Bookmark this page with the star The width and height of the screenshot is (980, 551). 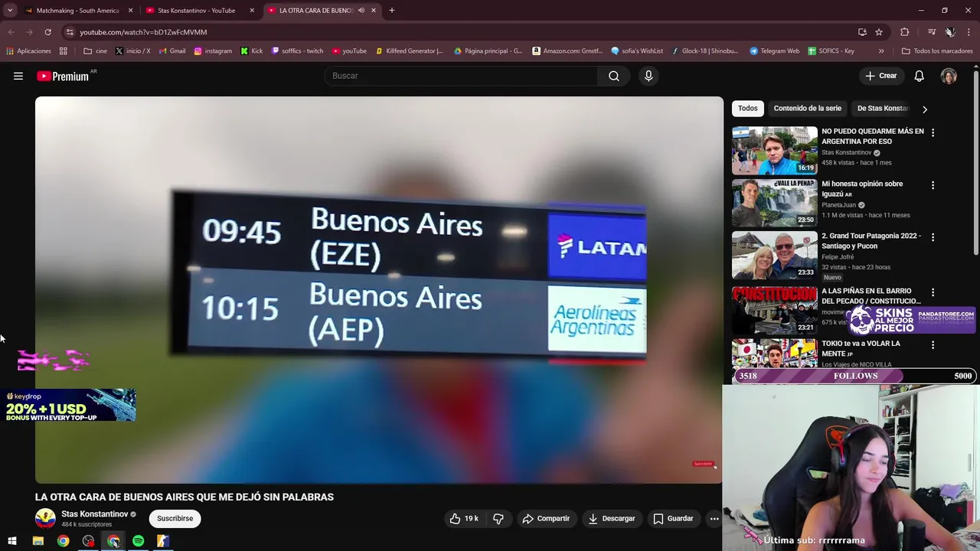(x=879, y=32)
